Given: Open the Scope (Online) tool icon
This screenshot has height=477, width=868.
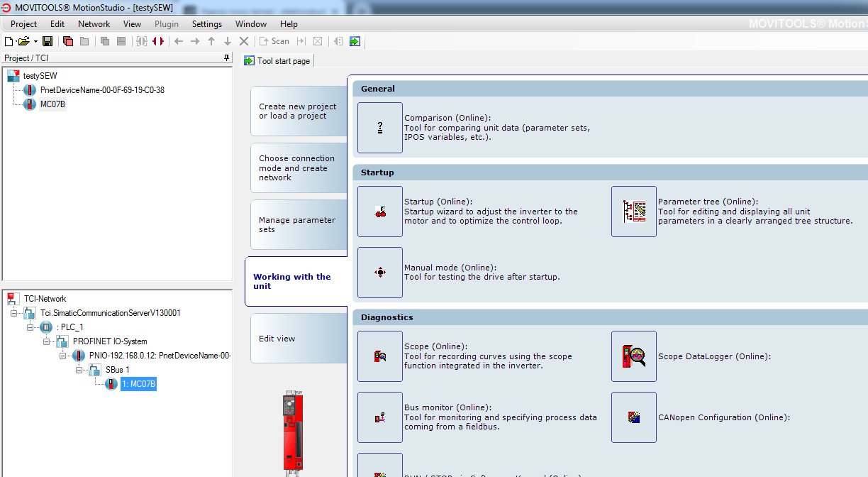Looking at the screenshot, I should click(x=380, y=356).
